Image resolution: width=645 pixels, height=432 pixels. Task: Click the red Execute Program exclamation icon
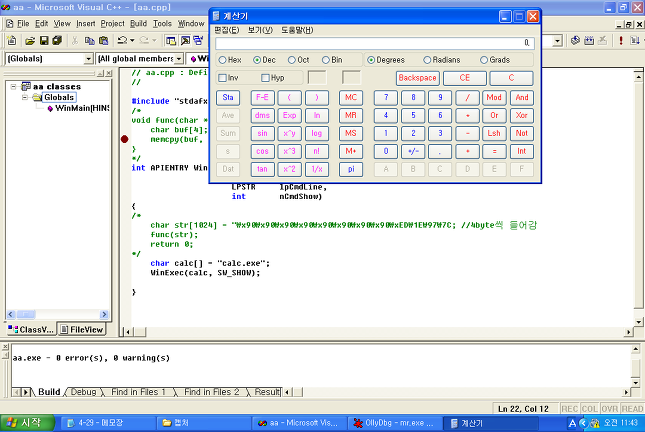[x=621, y=40]
